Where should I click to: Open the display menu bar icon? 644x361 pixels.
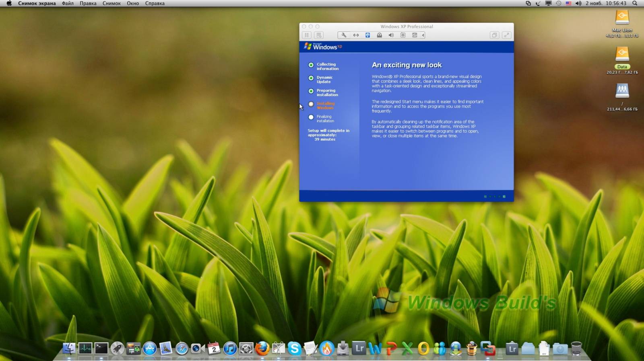[548, 3]
